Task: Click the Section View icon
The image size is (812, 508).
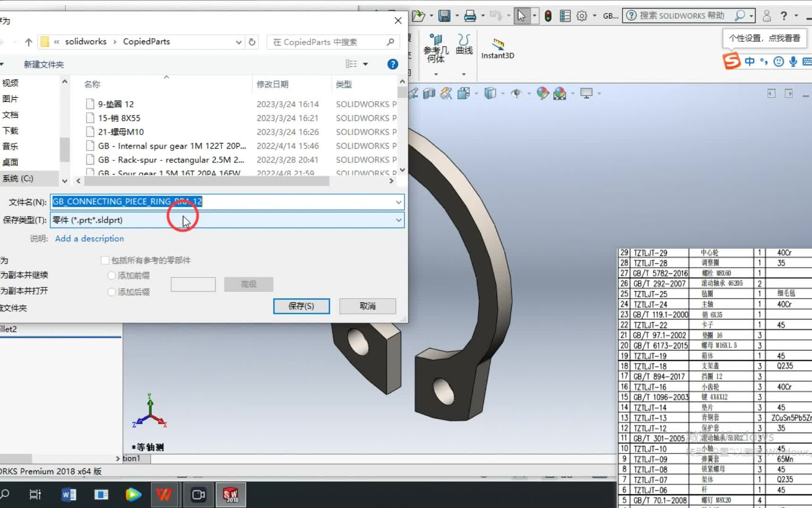Action: pyautogui.click(x=429, y=94)
